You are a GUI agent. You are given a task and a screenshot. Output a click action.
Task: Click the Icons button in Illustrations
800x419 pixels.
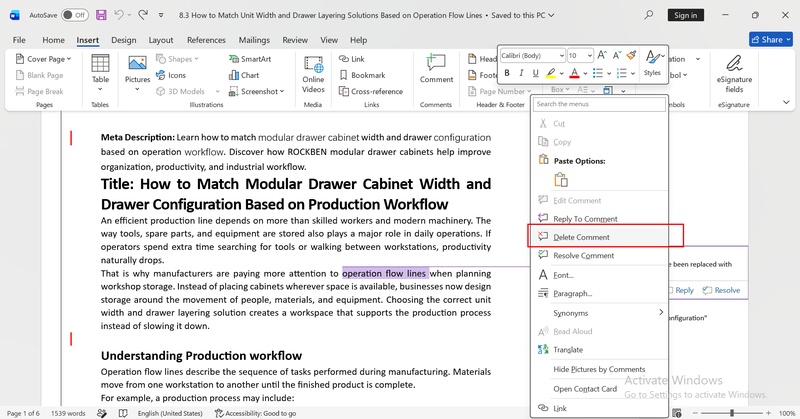coord(171,75)
